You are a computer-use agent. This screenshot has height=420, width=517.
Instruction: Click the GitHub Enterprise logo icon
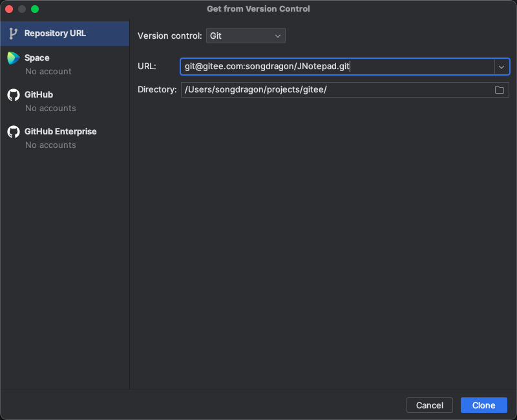pos(13,132)
